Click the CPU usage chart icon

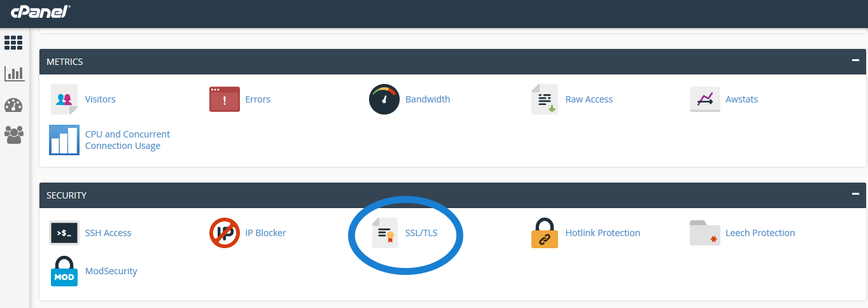pyautogui.click(x=64, y=140)
